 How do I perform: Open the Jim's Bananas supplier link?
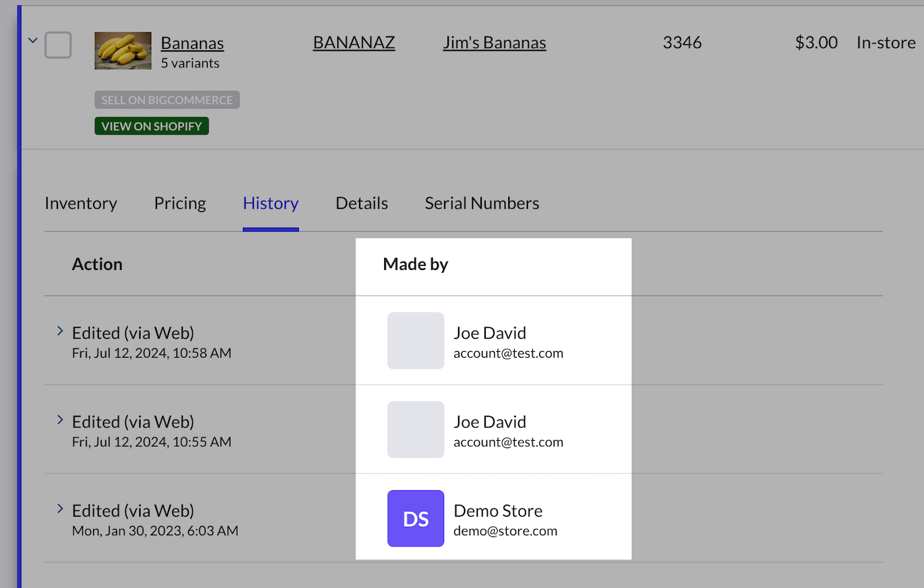click(494, 43)
